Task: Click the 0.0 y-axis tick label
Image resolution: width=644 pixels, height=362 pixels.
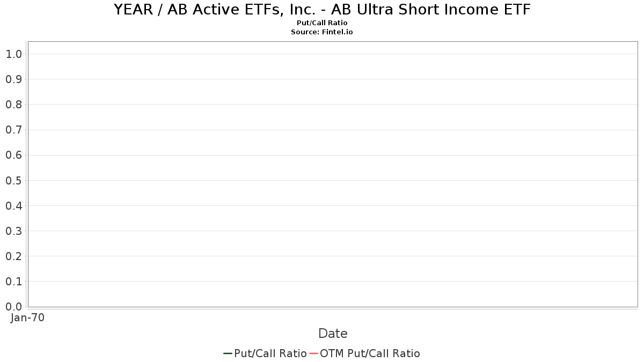Action: coord(14,307)
